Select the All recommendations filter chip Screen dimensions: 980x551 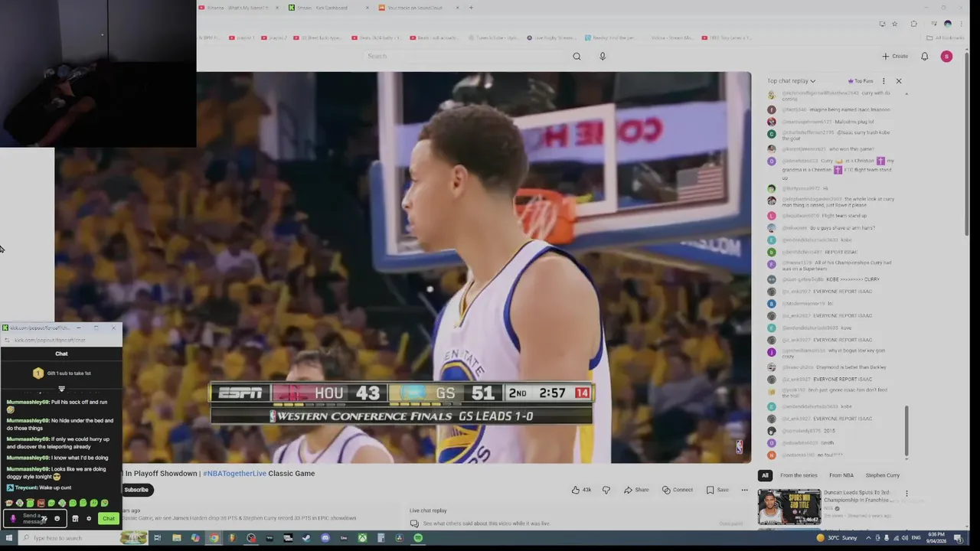point(765,475)
